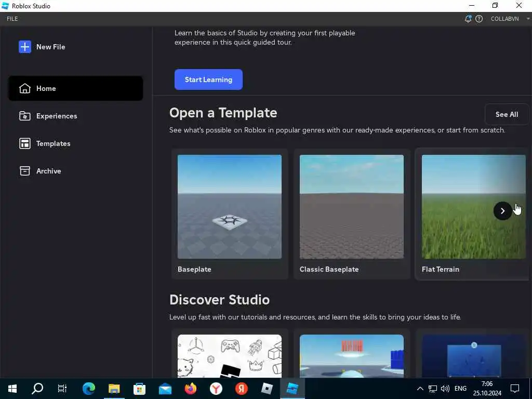Open the Baseplate template thumbnail

(229, 207)
